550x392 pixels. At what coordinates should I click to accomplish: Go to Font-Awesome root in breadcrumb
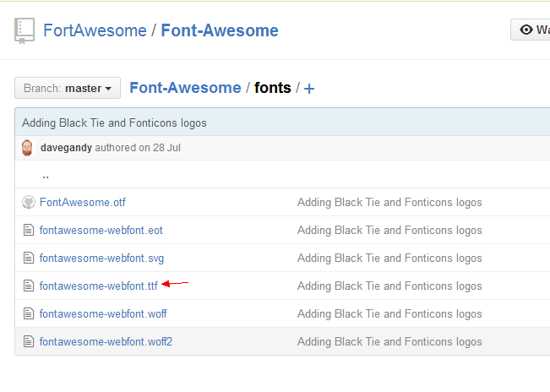[186, 88]
